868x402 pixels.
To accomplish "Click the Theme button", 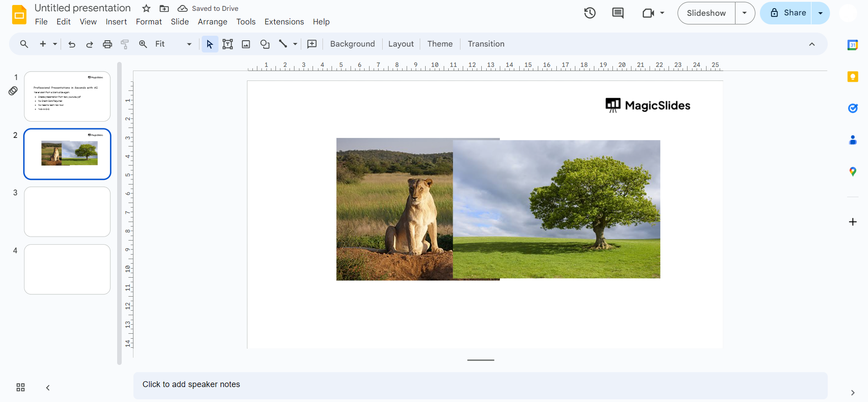I will [440, 44].
